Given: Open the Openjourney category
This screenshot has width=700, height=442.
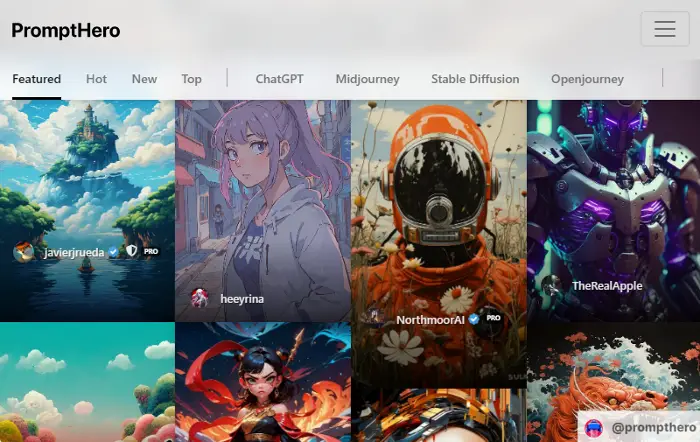Looking at the screenshot, I should click(x=587, y=79).
